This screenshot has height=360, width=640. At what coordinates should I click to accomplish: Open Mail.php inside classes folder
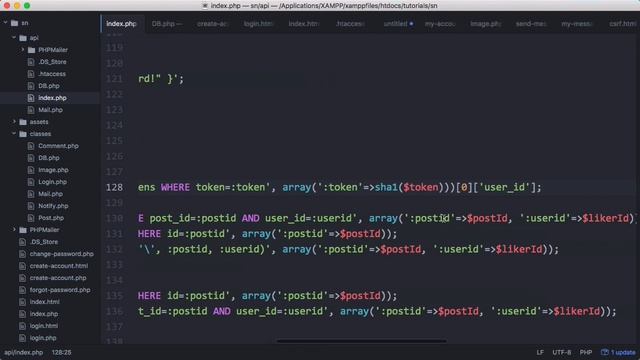(50, 194)
